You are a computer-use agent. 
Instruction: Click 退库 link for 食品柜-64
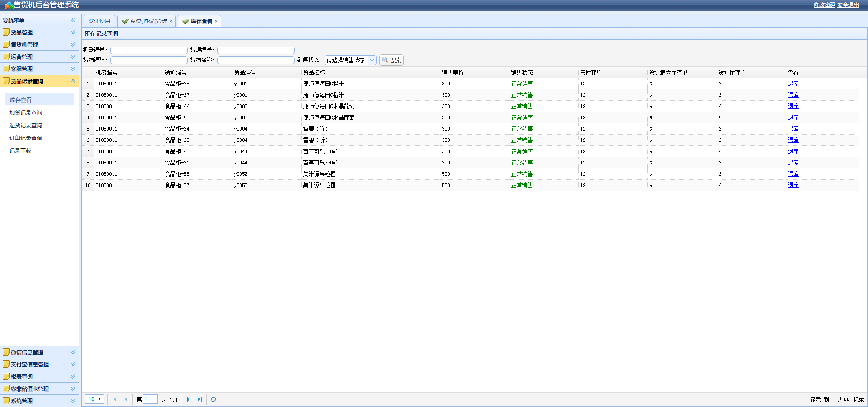[x=793, y=129]
